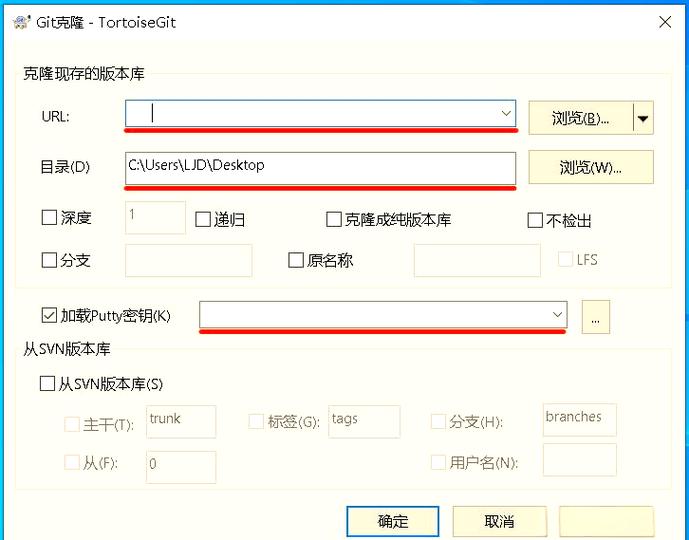
Task: Expand the URL history dropdown arrow
Action: (x=506, y=113)
